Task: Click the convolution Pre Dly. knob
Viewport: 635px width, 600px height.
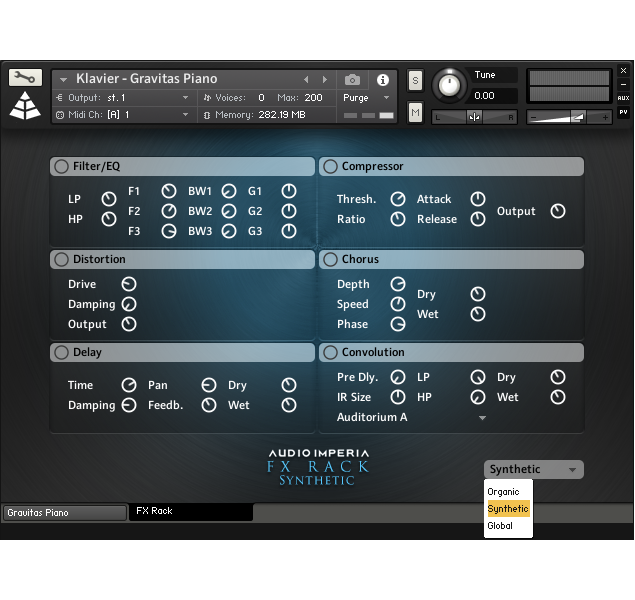Action: [398, 377]
